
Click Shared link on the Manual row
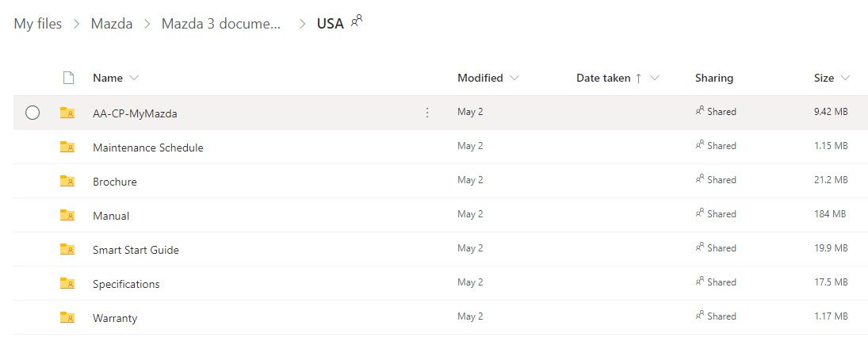click(716, 214)
